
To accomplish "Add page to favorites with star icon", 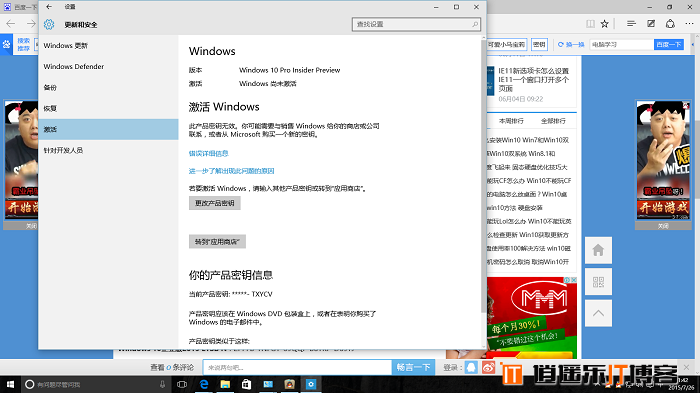I will [x=604, y=24].
